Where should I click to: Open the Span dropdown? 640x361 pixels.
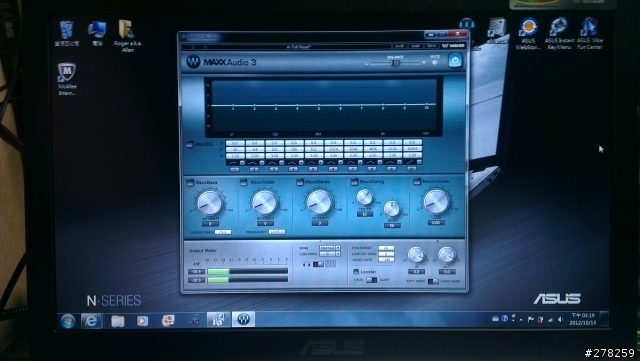[330, 248]
